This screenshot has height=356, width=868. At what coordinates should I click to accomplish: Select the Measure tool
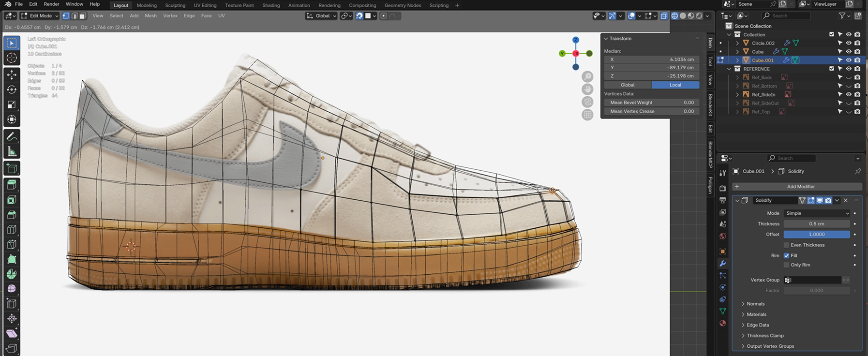(x=12, y=152)
